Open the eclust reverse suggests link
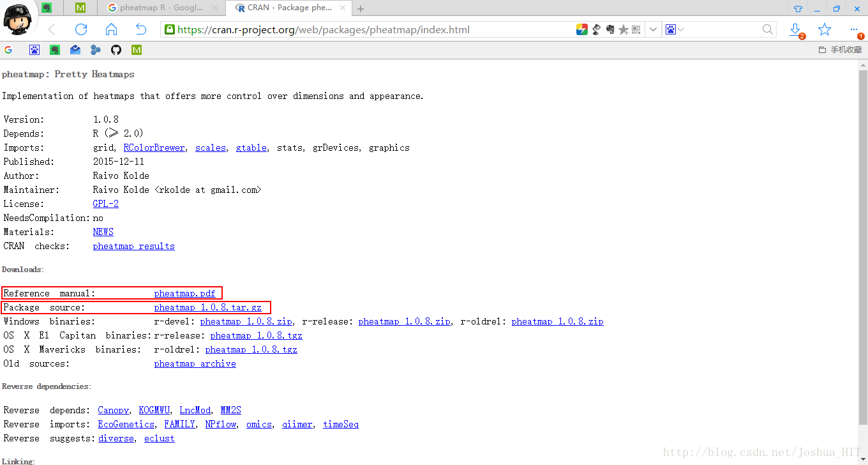Image resolution: width=868 pixels, height=465 pixels. 160,438
